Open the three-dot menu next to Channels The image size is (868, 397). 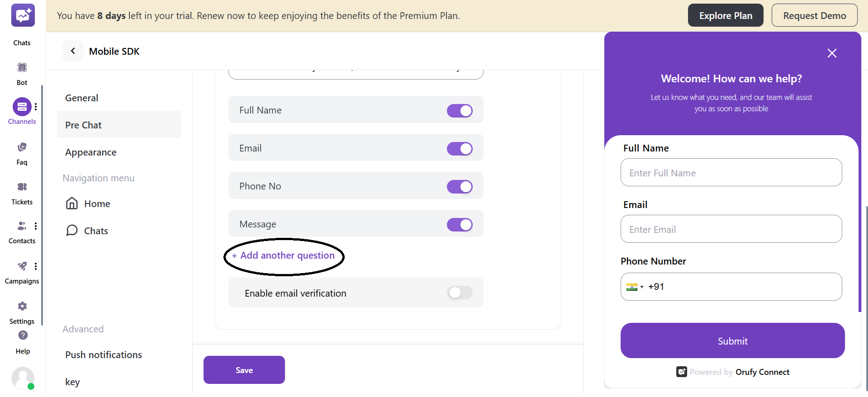point(36,106)
